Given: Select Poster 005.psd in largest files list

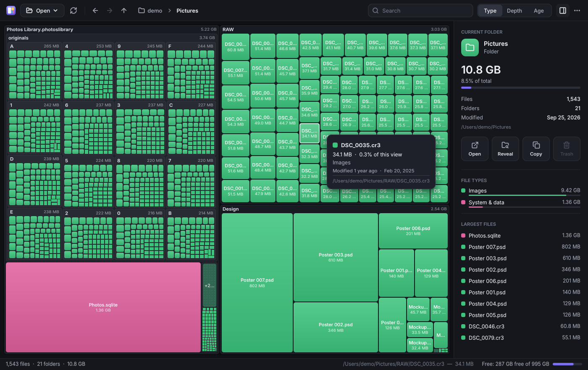Looking at the screenshot, I should (x=521, y=315).
